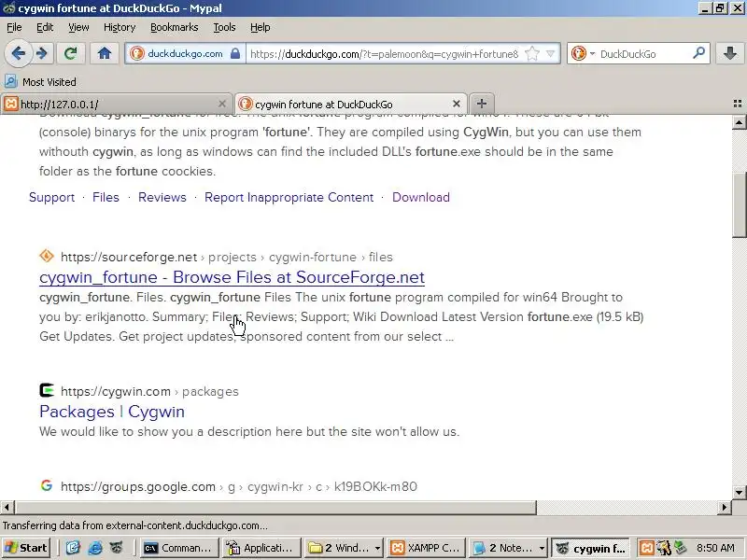747x560 pixels.
Task: Open a new tab with plus button
Action: [482, 104]
